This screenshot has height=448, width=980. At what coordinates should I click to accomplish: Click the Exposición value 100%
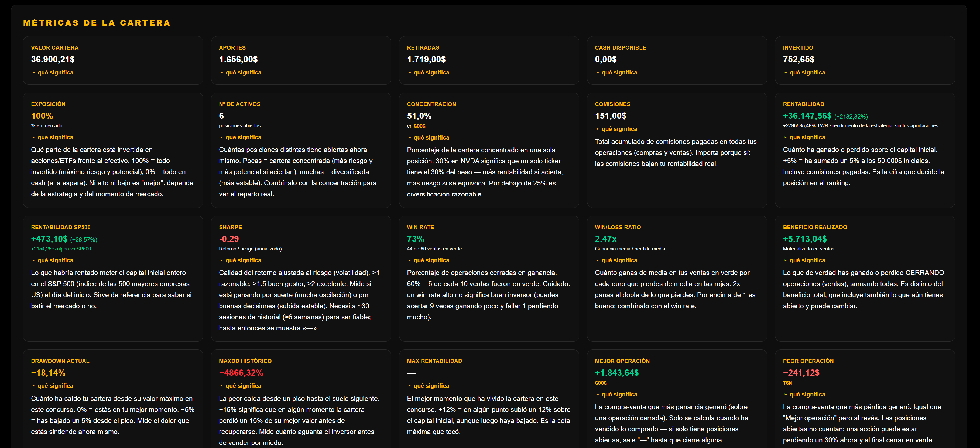(x=42, y=116)
